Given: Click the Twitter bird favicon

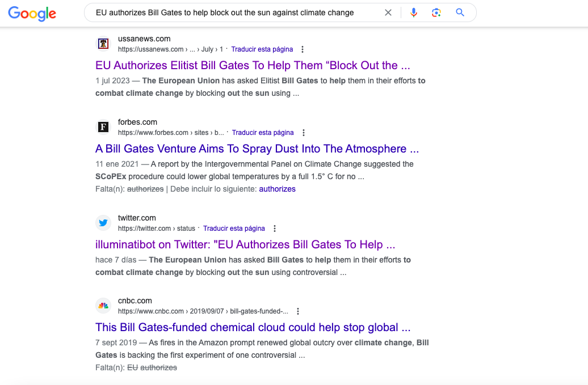Looking at the screenshot, I should pos(103,223).
